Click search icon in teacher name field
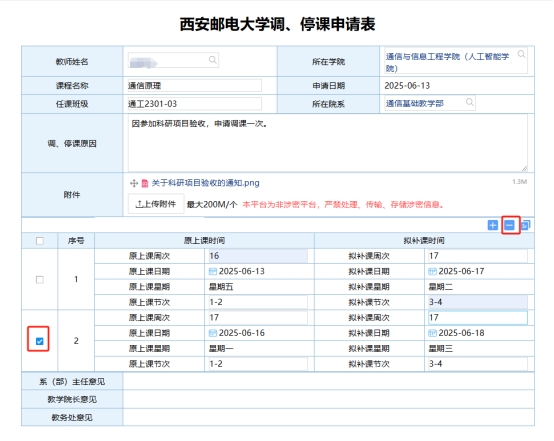The width and height of the screenshot is (554, 441). (x=213, y=60)
